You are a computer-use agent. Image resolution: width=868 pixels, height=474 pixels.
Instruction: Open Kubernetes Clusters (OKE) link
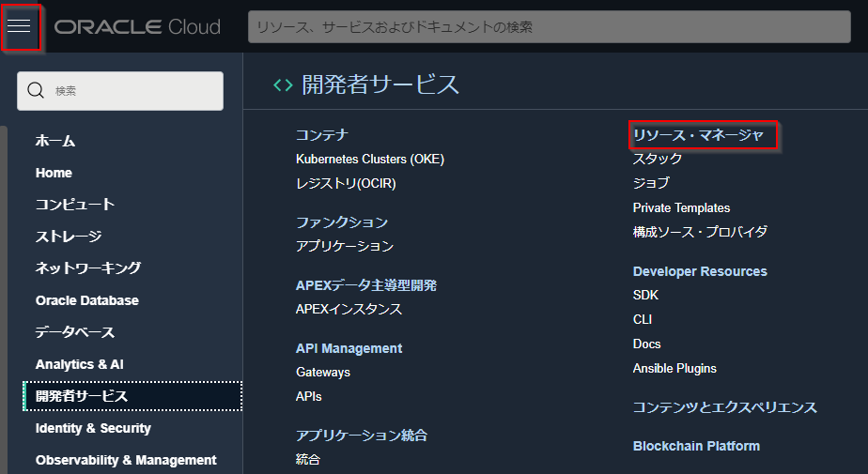tap(370, 160)
